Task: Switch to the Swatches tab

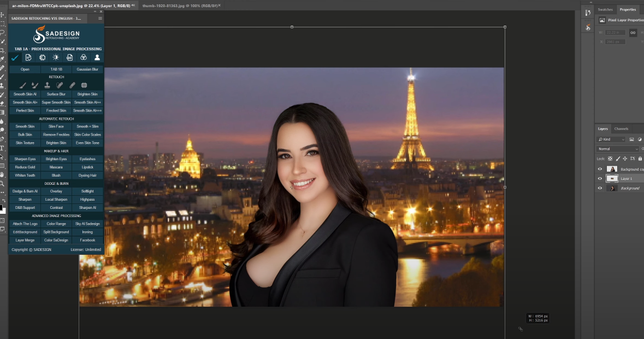Action: click(605, 9)
